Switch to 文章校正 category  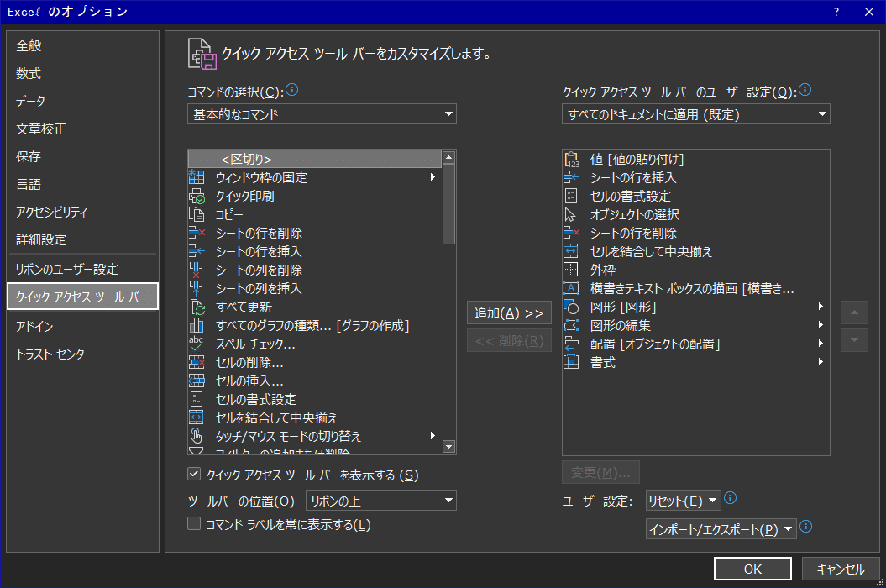click(x=82, y=129)
